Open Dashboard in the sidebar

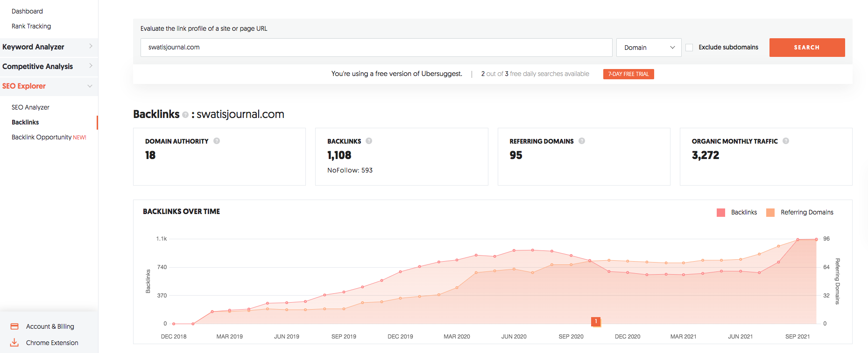27,11
